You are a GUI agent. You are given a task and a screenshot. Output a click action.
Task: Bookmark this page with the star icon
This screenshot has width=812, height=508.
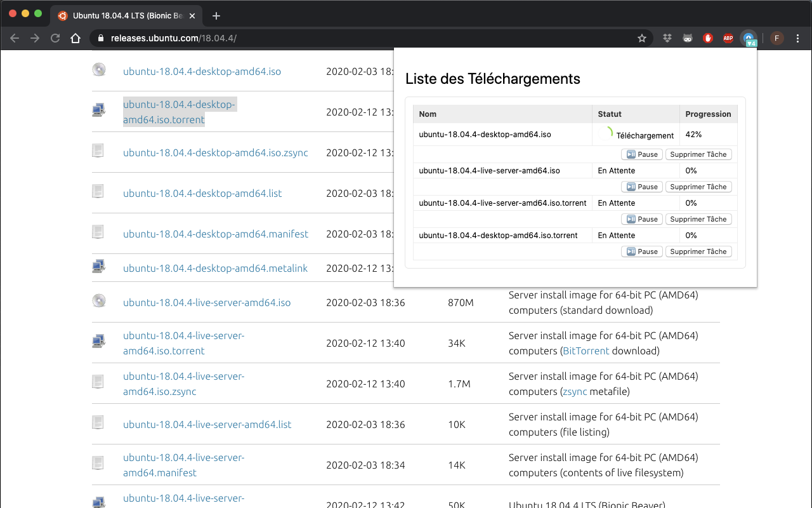point(642,38)
